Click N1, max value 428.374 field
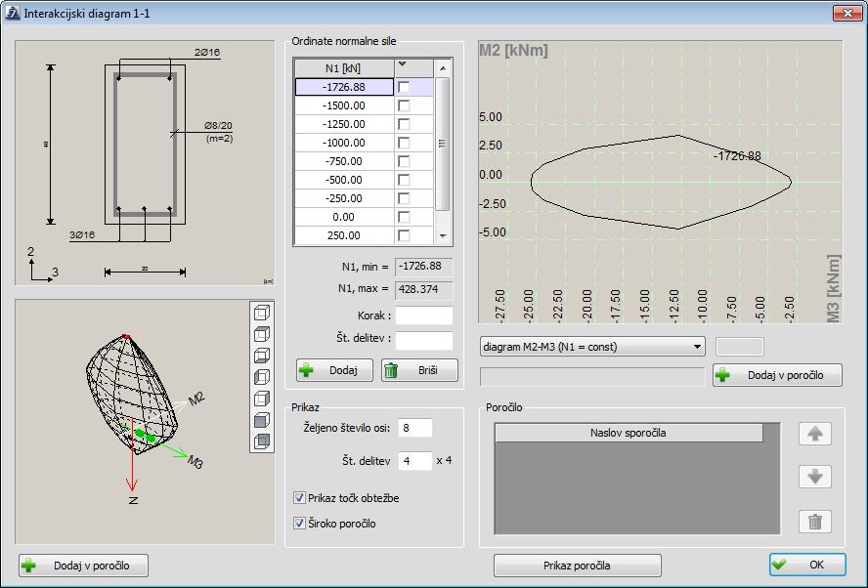Viewport: 868px width, 588px height. [423, 289]
